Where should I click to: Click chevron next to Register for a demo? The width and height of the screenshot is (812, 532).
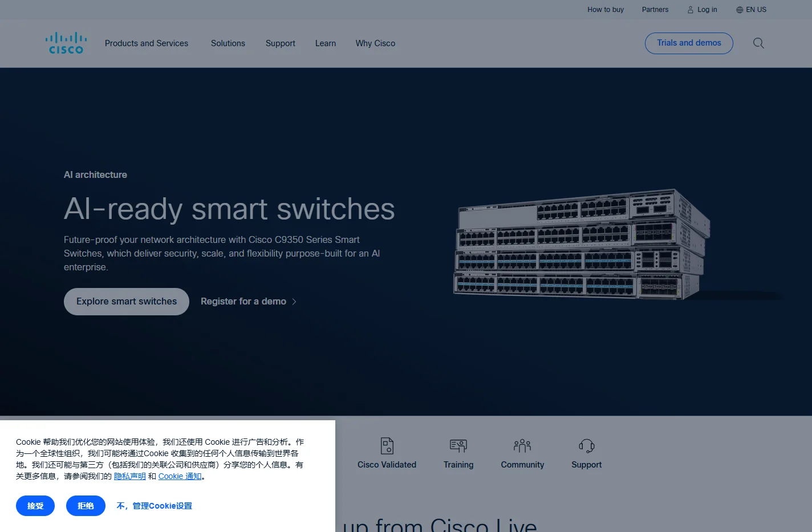coord(294,302)
